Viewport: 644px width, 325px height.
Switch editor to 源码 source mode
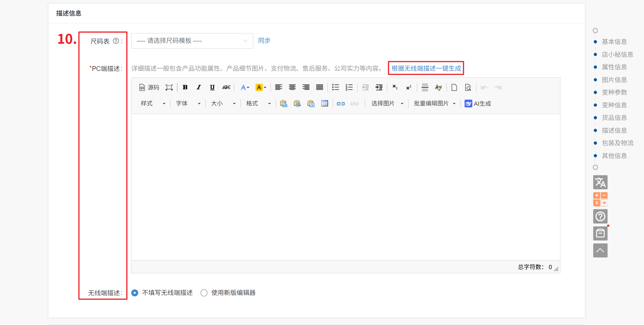(149, 87)
